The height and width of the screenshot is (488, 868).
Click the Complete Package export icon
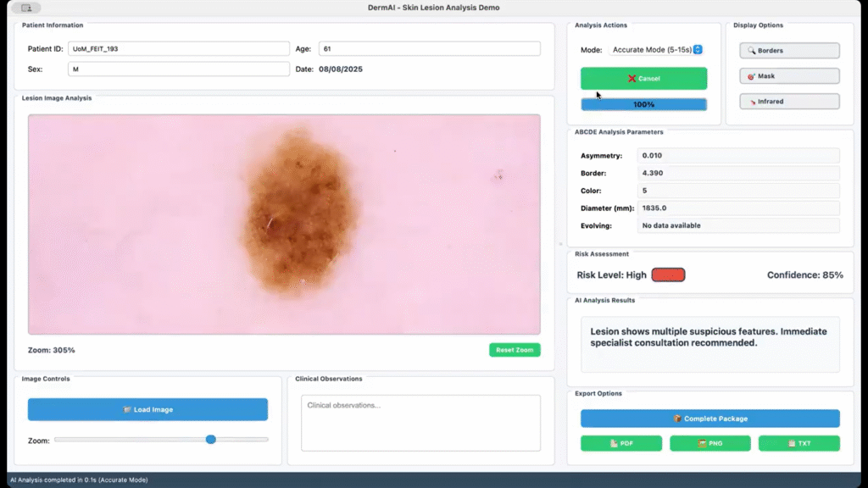677,419
